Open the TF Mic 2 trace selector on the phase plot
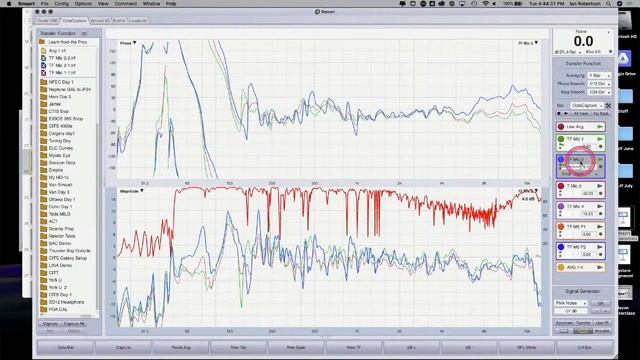Viewport: 640px width, 360px height. click(528, 43)
